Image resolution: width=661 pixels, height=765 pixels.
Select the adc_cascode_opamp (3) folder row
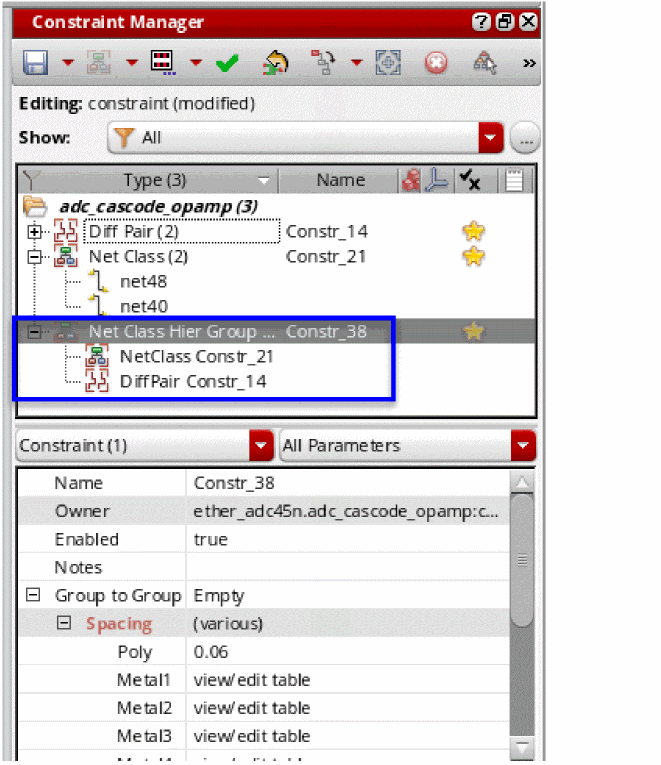158,206
